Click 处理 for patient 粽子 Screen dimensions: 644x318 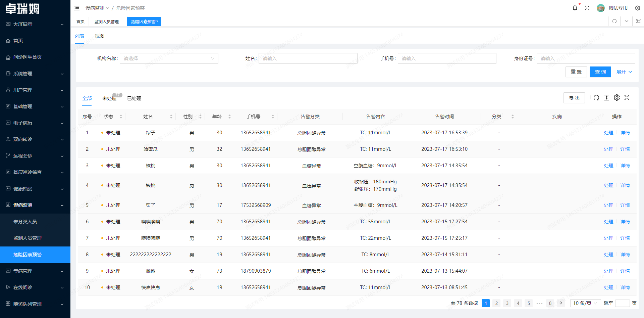[608, 133]
